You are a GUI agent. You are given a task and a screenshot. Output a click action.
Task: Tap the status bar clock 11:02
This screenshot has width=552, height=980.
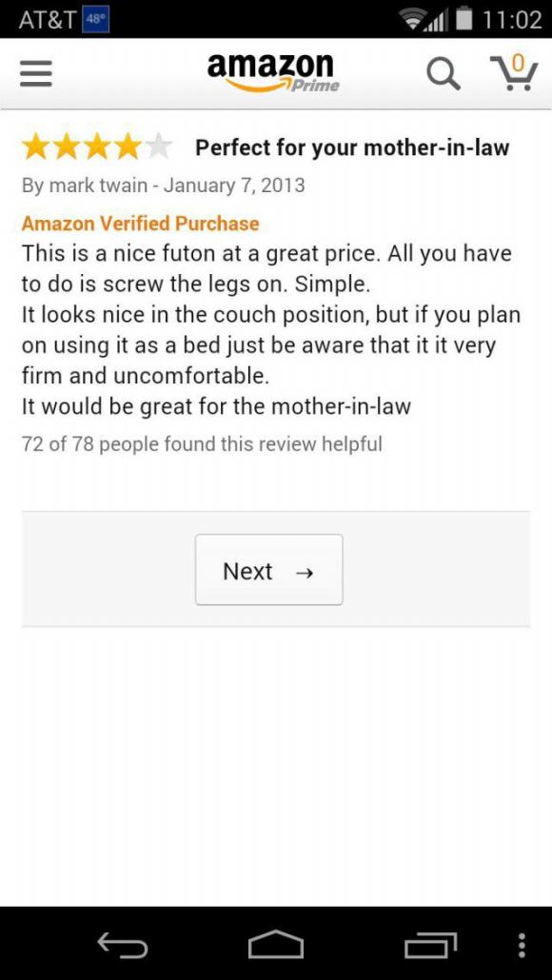512,19
